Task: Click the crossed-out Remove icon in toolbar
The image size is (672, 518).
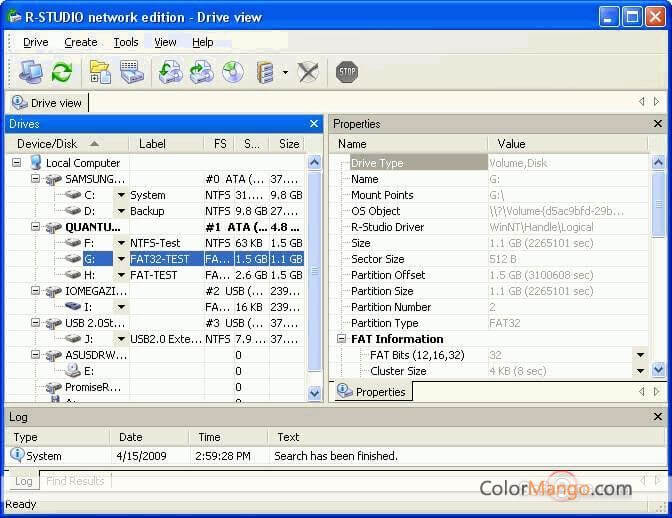Action: pos(308,72)
